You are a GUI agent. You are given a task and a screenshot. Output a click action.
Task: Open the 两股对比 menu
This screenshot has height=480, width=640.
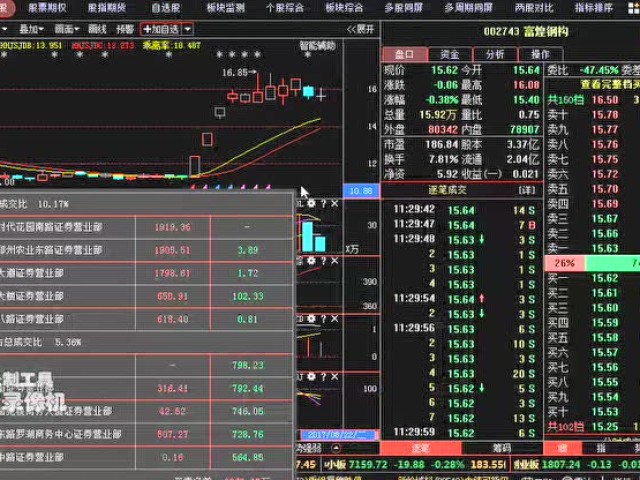click(534, 8)
